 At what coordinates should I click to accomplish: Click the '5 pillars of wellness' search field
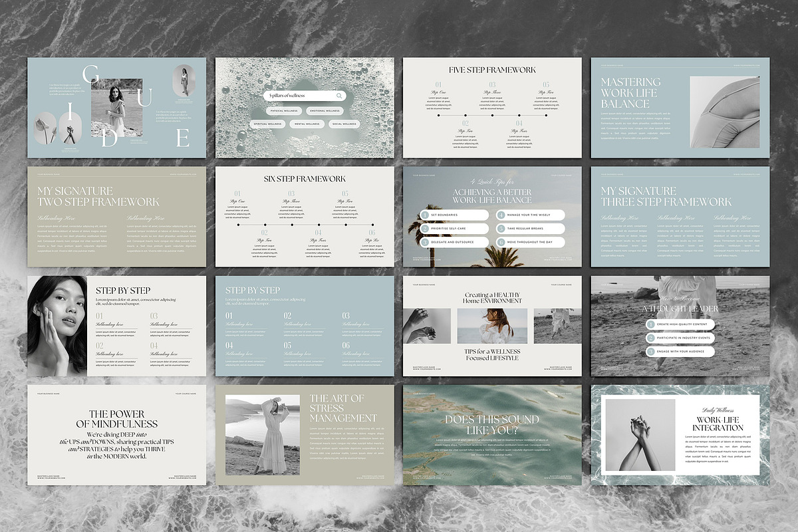click(x=305, y=96)
